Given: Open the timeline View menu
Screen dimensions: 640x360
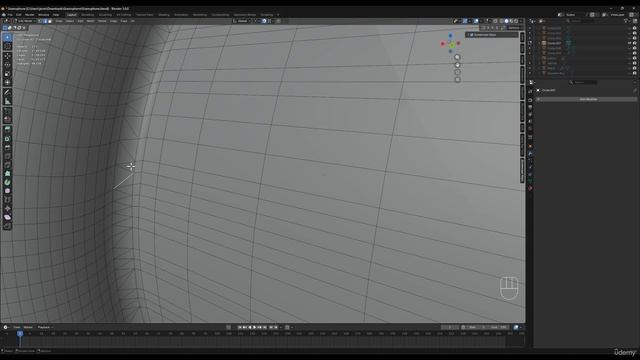Looking at the screenshot, I should pos(17,327).
